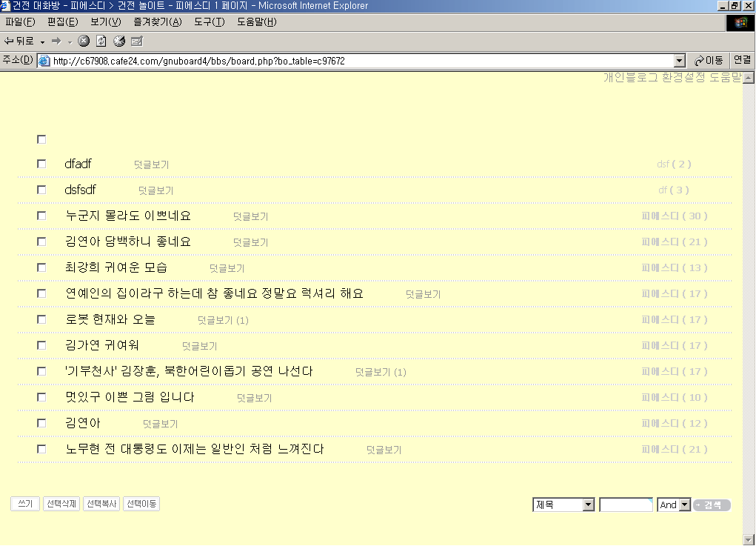Open post 최강희 귀여운 모습
Screen dimensions: 756x546
116,267
